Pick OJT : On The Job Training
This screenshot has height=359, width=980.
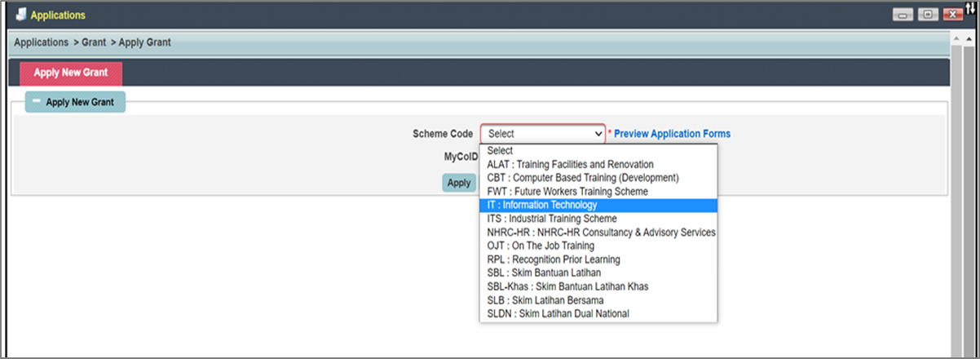tap(598, 246)
